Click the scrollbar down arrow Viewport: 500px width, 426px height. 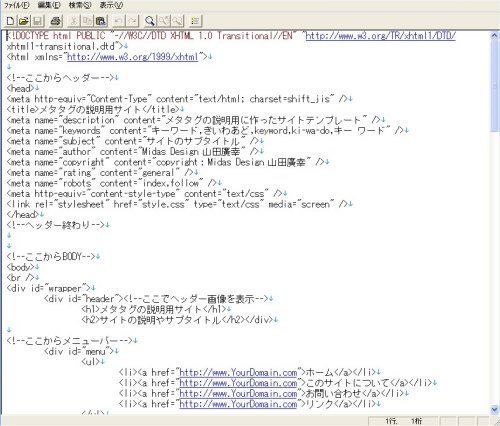click(494, 409)
